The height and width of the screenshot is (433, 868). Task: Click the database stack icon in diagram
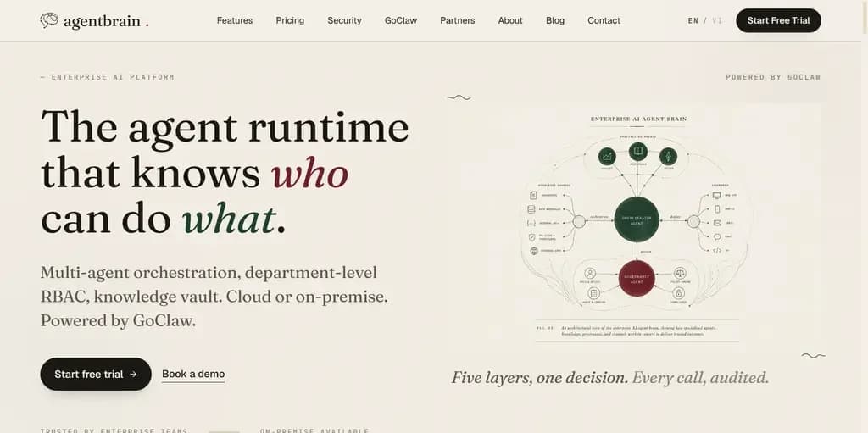[531, 209]
